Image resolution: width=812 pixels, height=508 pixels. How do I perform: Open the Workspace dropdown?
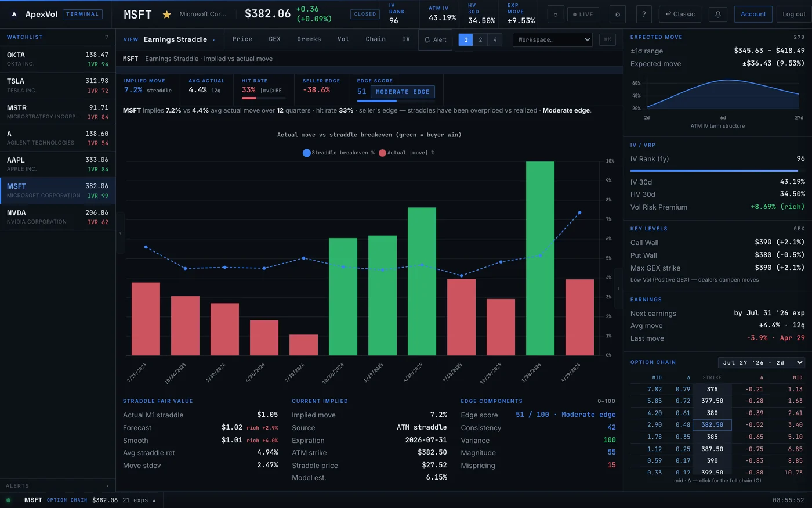coord(553,39)
